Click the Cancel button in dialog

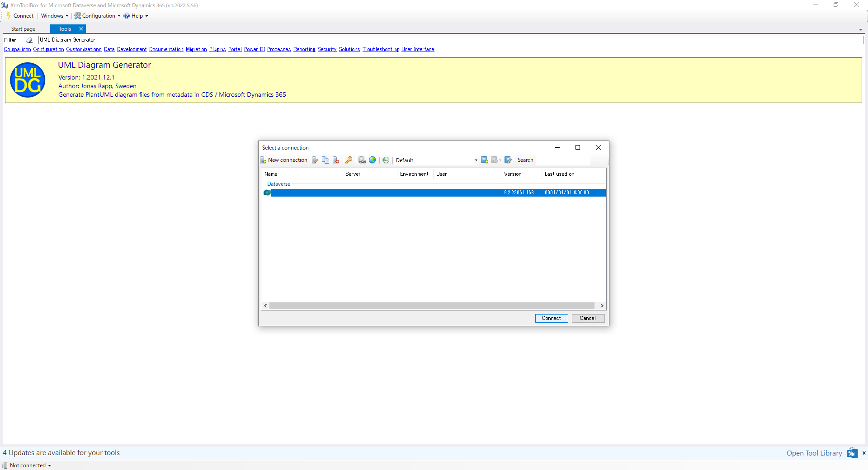point(588,318)
